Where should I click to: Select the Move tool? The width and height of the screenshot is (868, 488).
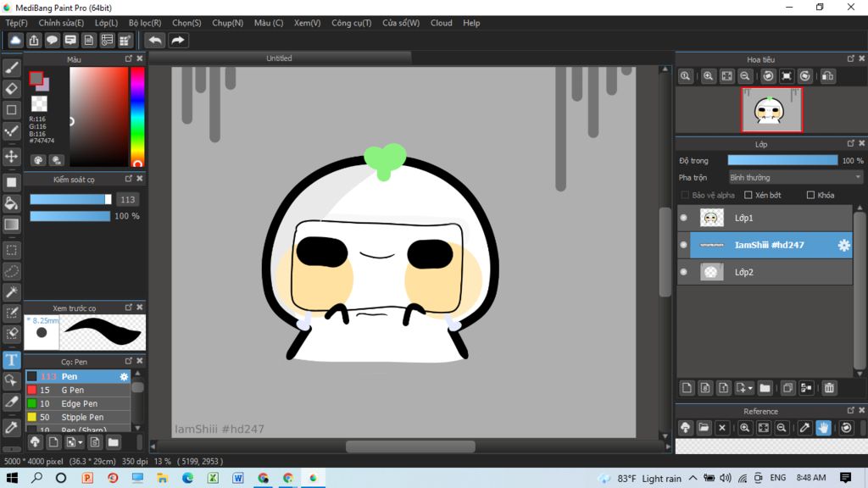pyautogui.click(x=11, y=157)
